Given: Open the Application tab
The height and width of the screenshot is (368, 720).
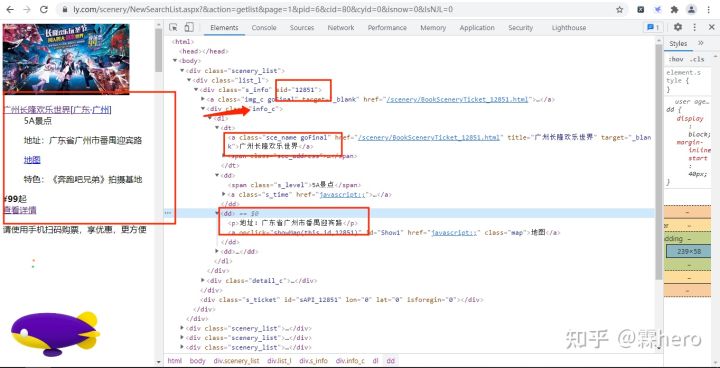Looking at the screenshot, I should click(x=477, y=28).
